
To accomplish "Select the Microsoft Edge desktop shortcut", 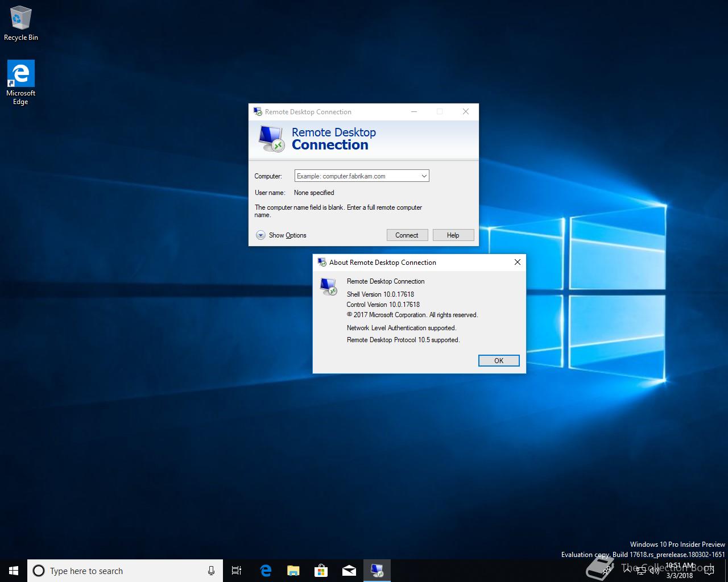I will pos(20,83).
